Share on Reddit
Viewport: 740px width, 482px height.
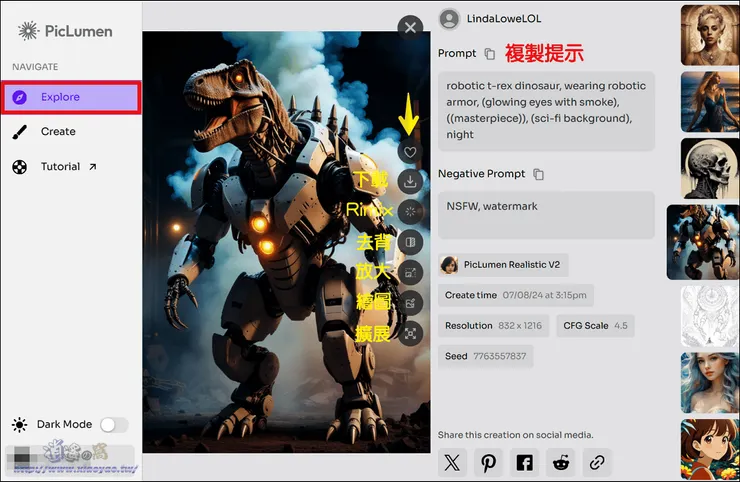coord(561,463)
